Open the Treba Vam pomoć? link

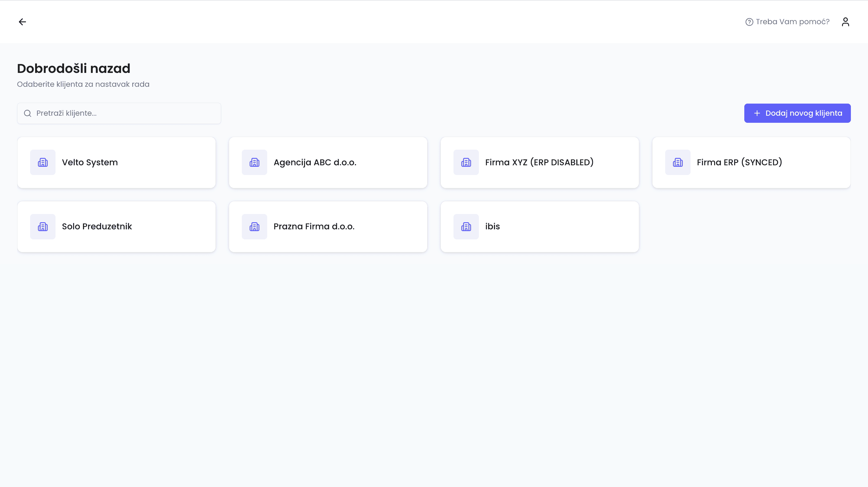pyautogui.click(x=792, y=22)
